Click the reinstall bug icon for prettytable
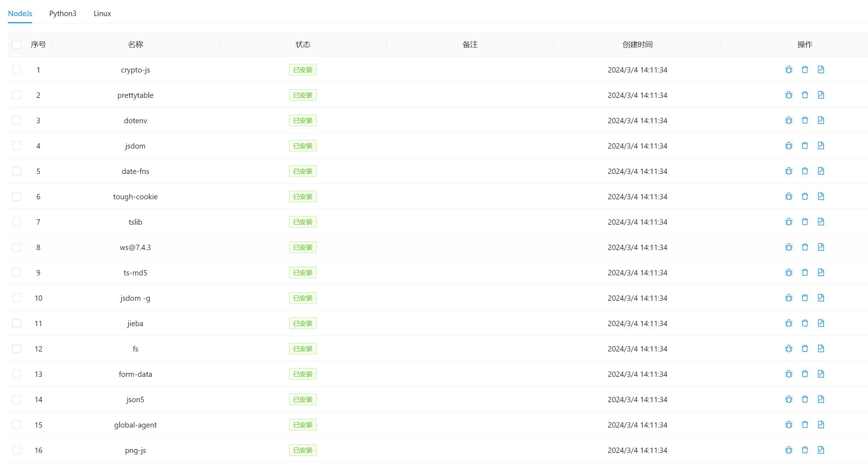The image size is (868, 464). [789, 95]
